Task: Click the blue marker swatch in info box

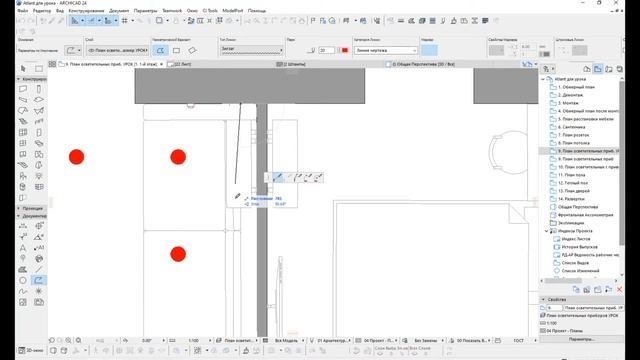Action: tap(429, 50)
